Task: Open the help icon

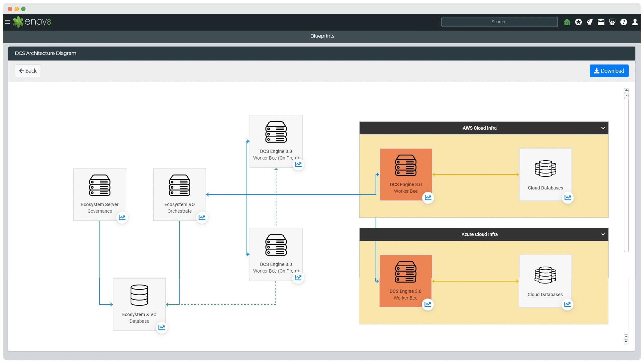Action: pos(623,22)
